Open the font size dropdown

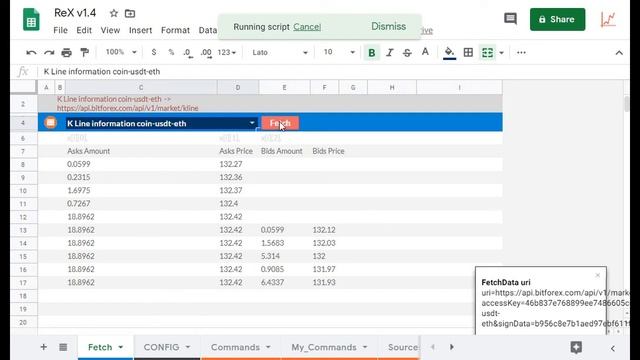339,52
